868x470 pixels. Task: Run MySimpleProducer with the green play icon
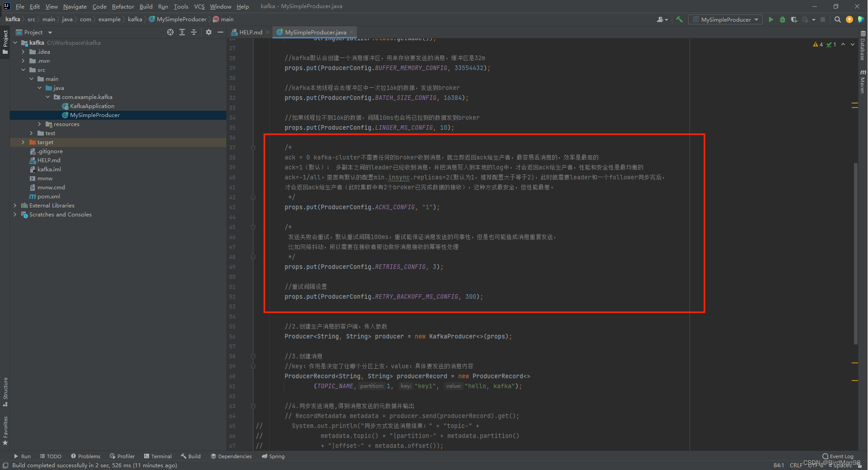[x=771, y=19]
